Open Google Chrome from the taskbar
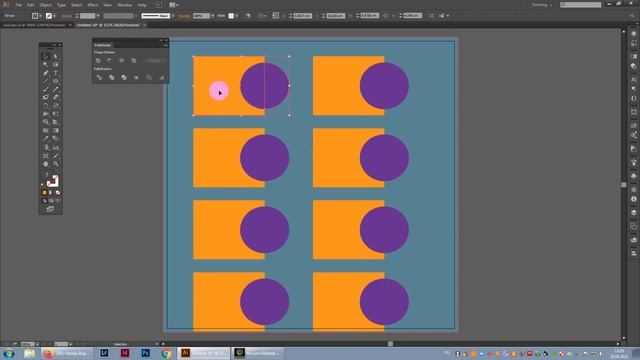640x360 pixels. pos(166,353)
